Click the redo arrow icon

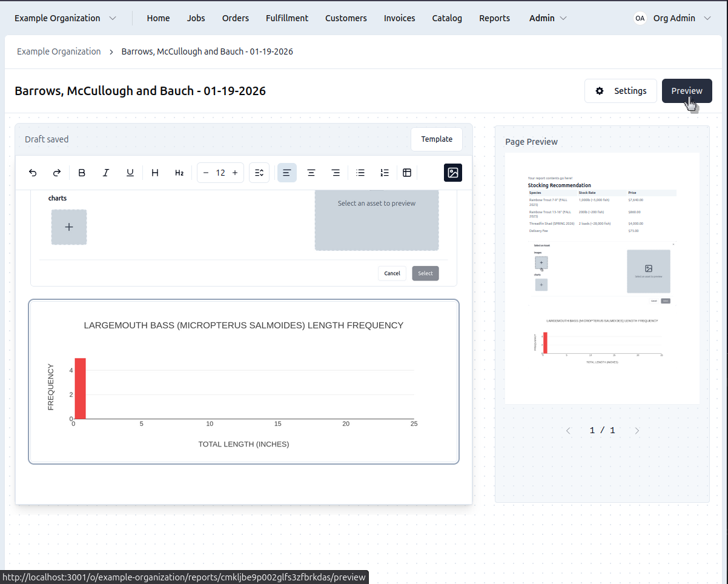57,173
